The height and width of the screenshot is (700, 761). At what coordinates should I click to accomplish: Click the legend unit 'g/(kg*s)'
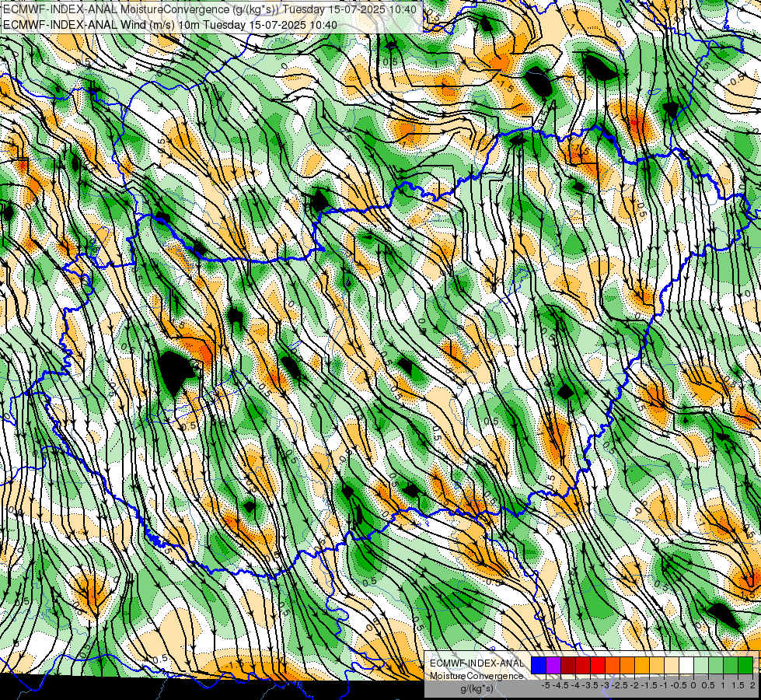coord(476,689)
